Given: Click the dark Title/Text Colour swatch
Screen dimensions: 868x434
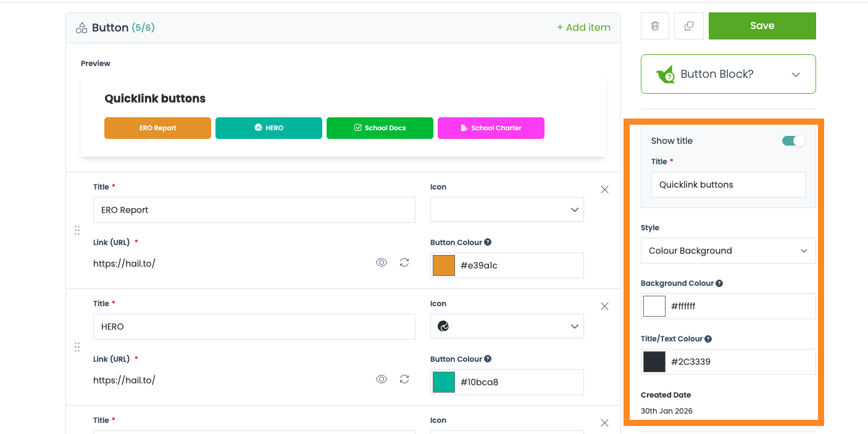Looking at the screenshot, I should coord(654,362).
